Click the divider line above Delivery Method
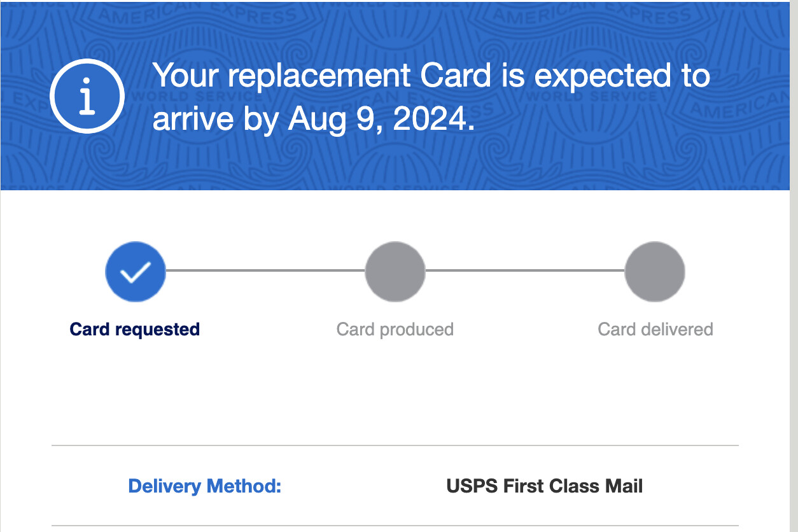 395,445
